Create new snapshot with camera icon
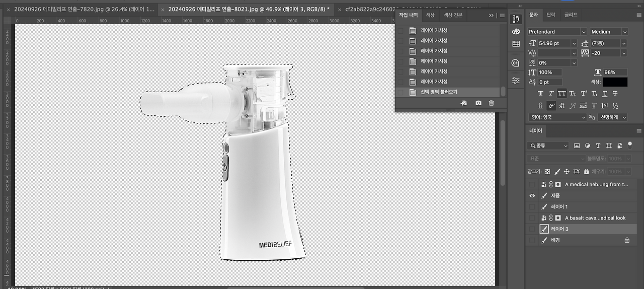Screen dimensions: 644x289 coord(478,103)
